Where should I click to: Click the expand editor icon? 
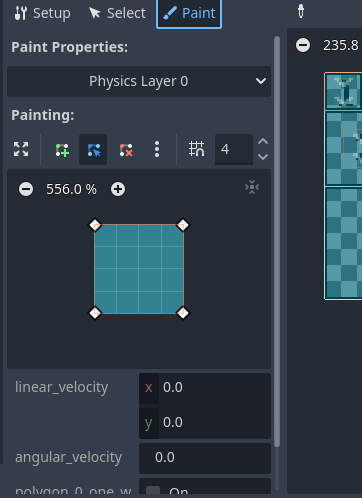coord(21,149)
